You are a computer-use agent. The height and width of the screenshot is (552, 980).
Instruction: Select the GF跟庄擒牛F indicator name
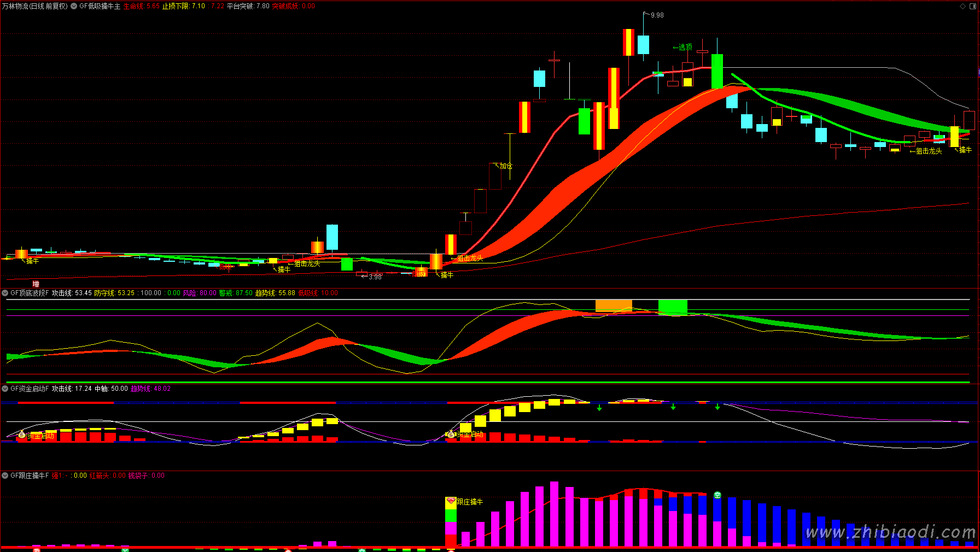click(30, 475)
